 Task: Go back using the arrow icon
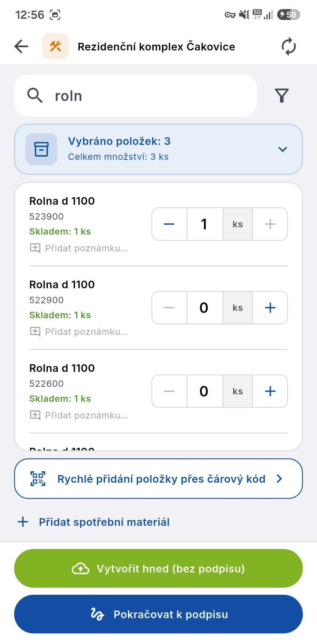pos(21,46)
